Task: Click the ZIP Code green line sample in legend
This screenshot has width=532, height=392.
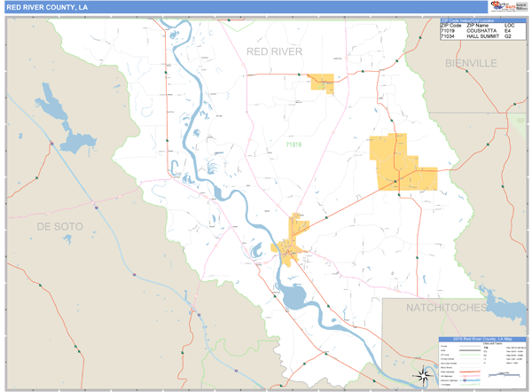Action: (x=470, y=355)
